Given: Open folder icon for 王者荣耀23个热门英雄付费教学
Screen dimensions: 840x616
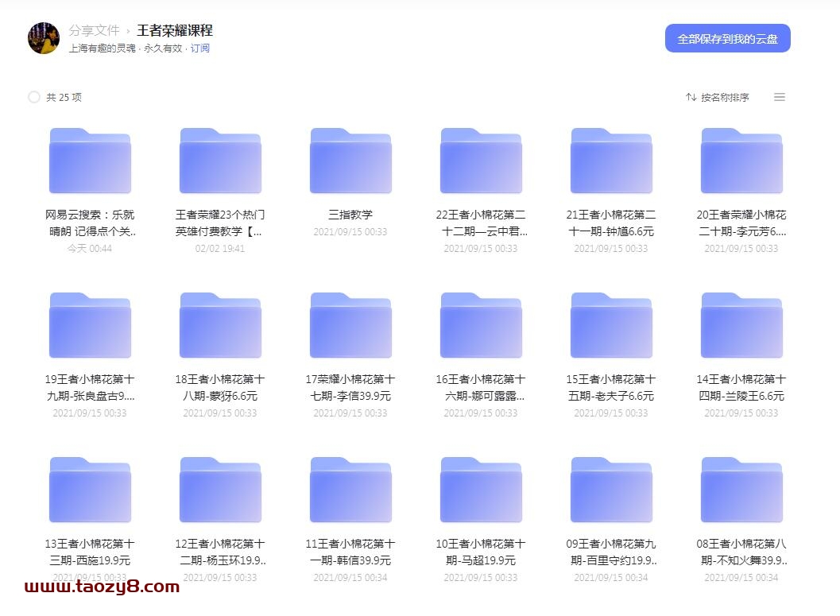Looking at the screenshot, I should (x=220, y=161).
